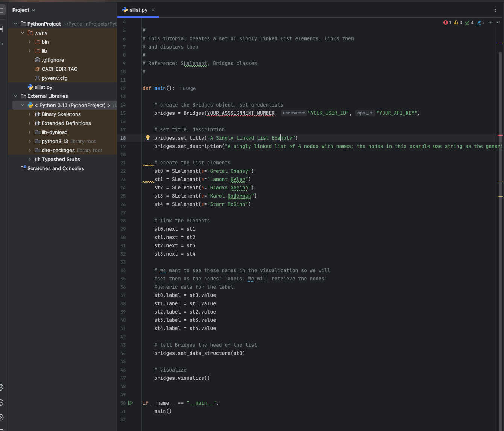This screenshot has height=431, width=504.
Task: Select the site-packages folder icon
Action: 38,150
